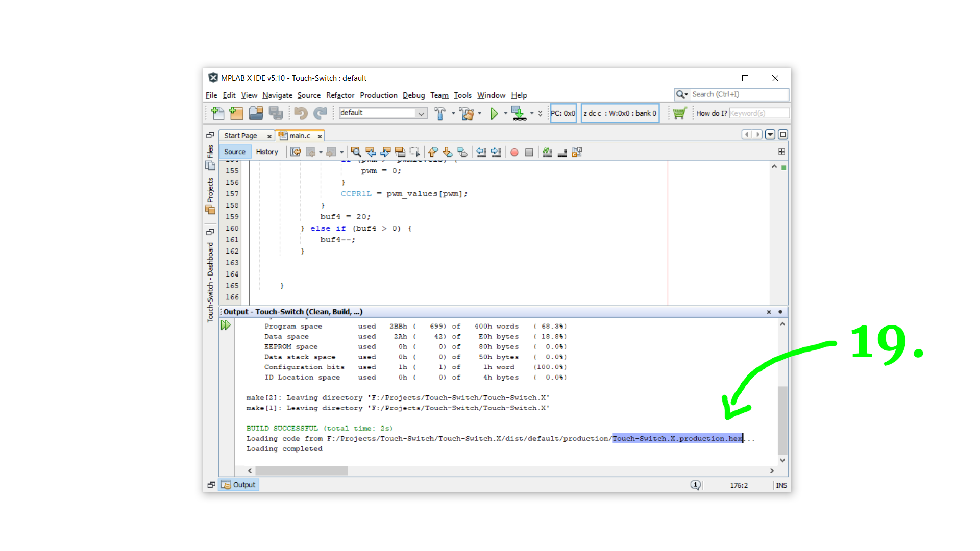Show the opened documents list dropdown
This screenshot has width=980, height=551.
(x=770, y=135)
